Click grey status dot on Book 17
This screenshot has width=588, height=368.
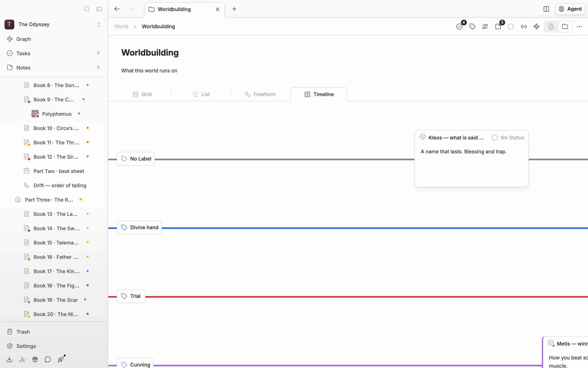pyautogui.click(x=88, y=271)
